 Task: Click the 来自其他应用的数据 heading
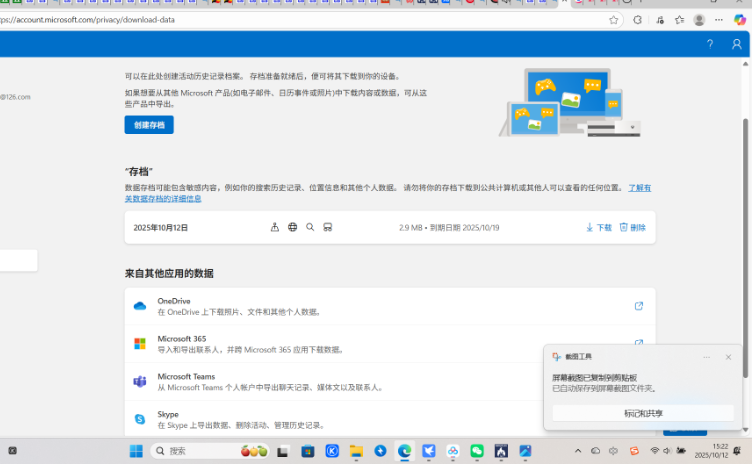(169, 274)
